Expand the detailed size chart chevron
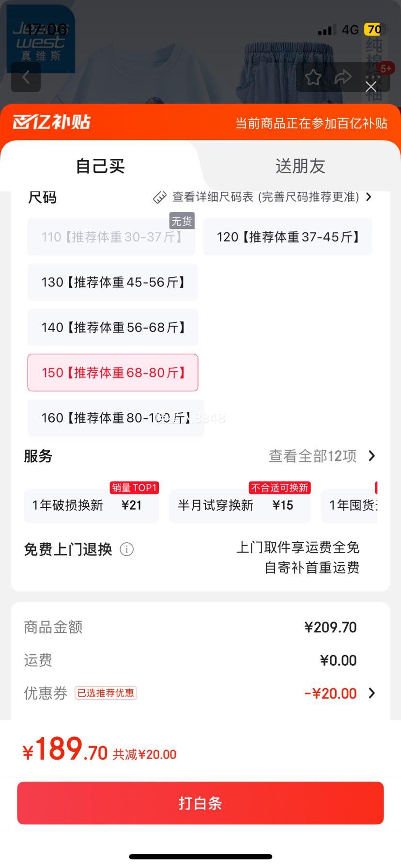This screenshot has width=401, height=868. click(x=369, y=197)
